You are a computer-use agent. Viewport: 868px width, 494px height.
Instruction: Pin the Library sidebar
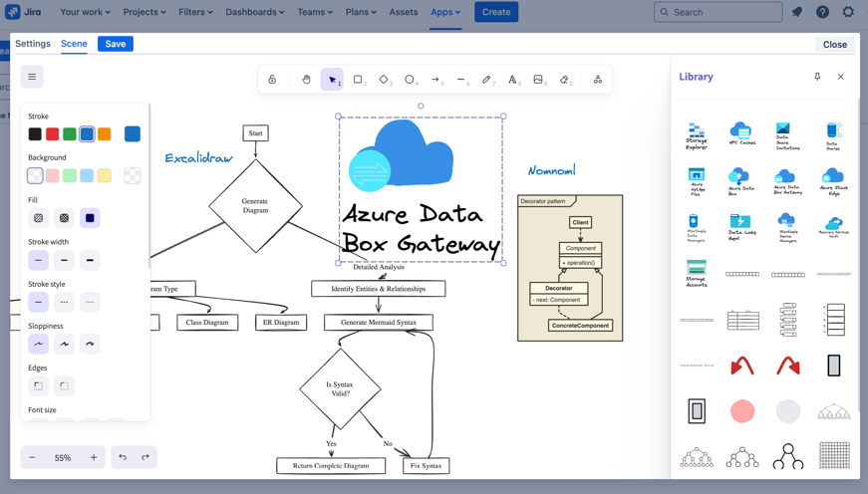point(817,77)
